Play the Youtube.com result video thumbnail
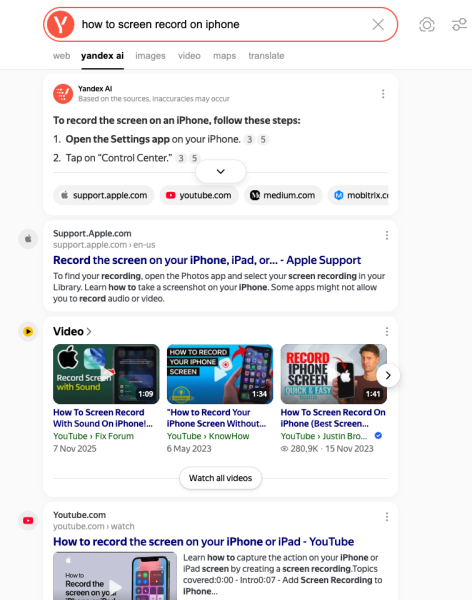 pos(115,576)
